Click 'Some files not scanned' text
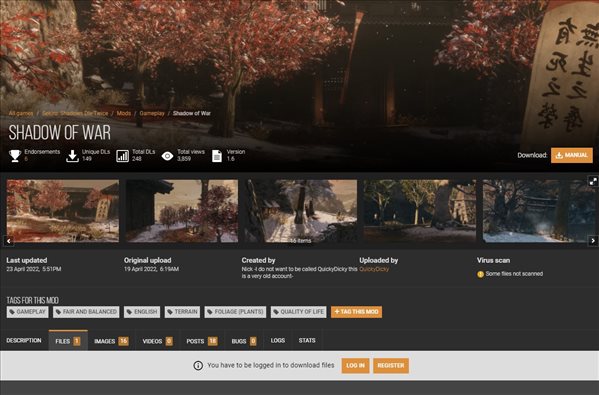Viewport: 599px width, 395px height. point(514,274)
